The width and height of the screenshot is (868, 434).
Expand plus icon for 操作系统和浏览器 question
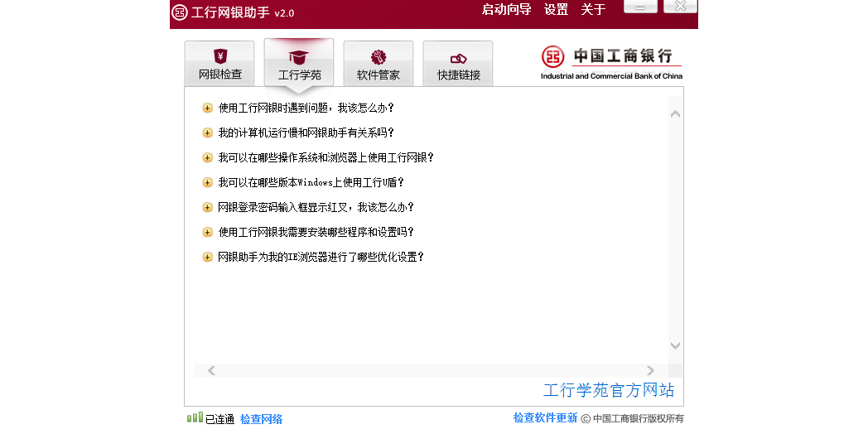point(208,157)
